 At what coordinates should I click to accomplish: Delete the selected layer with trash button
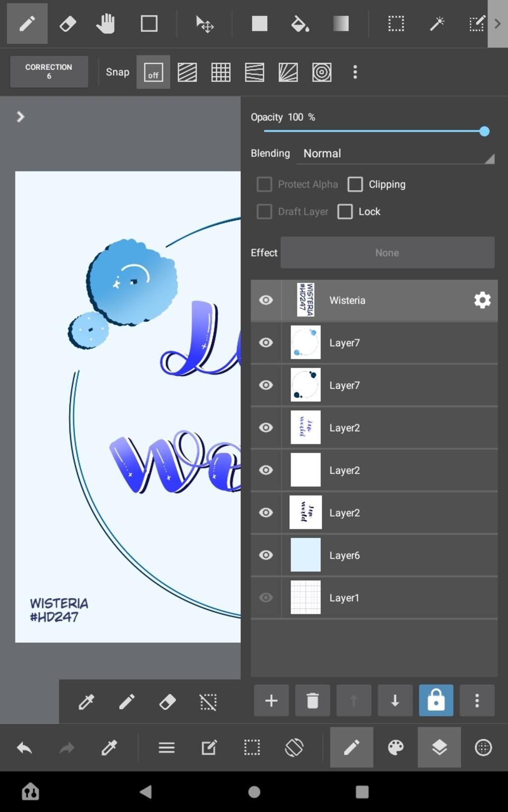tap(313, 700)
